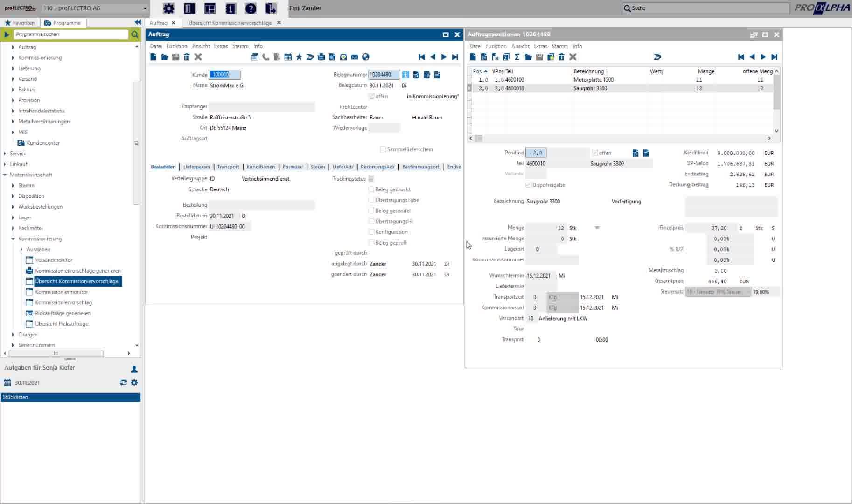Open Kommissioniervorschläge generieren
Viewport: 852px width, 504px height.
(x=77, y=271)
